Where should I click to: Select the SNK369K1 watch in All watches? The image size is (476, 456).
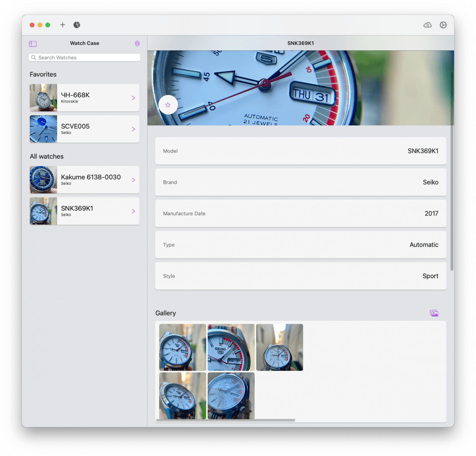84,211
